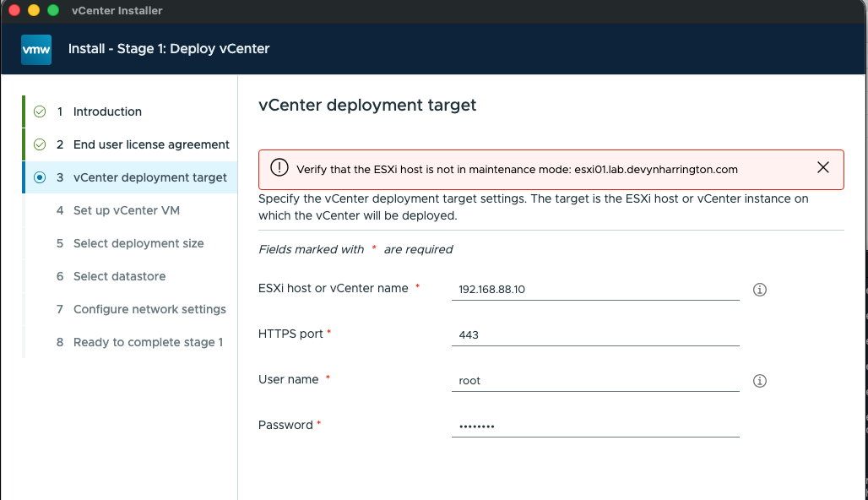The height and width of the screenshot is (500, 868).
Task: Click the Install - Stage 1 header title
Action: pyautogui.click(x=169, y=49)
